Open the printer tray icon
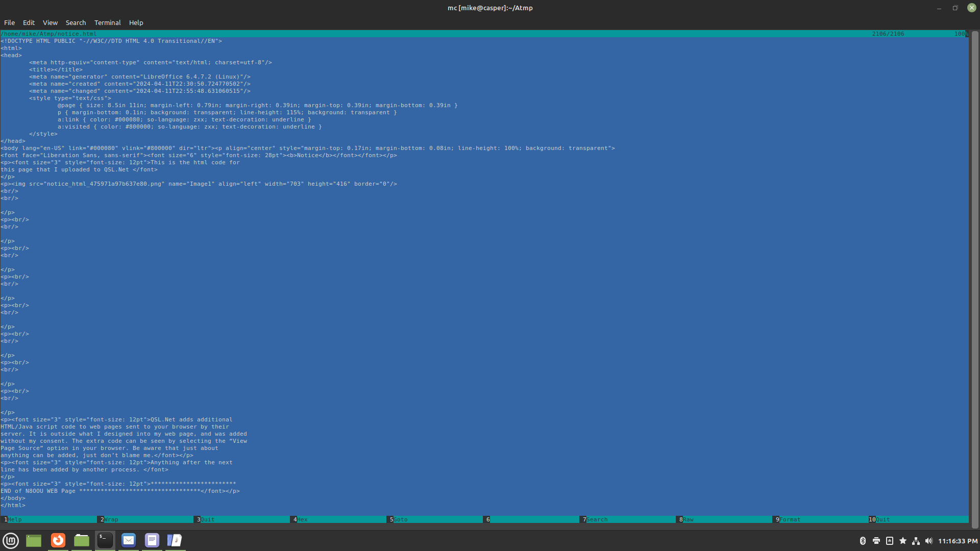This screenshot has height=551, width=980. pos(876,541)
